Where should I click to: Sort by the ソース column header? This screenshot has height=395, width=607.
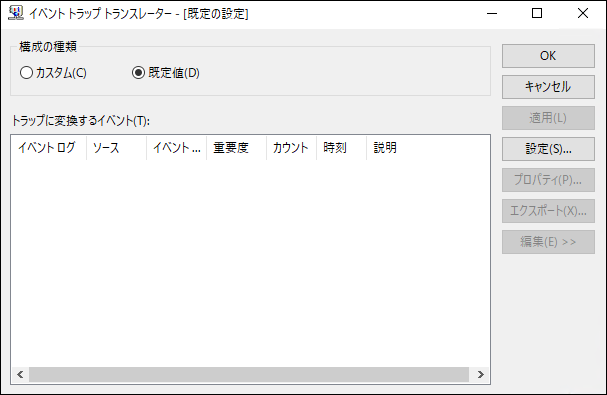click(116, 148)
